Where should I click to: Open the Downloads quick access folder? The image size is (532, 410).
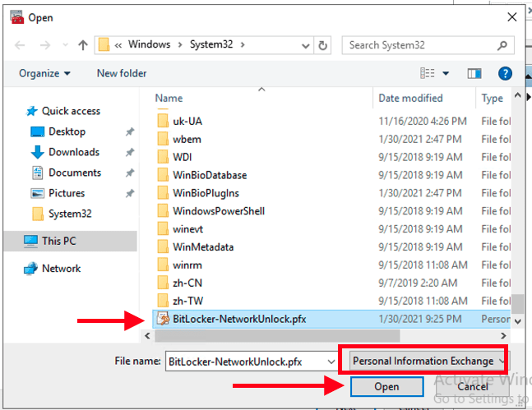73,152
